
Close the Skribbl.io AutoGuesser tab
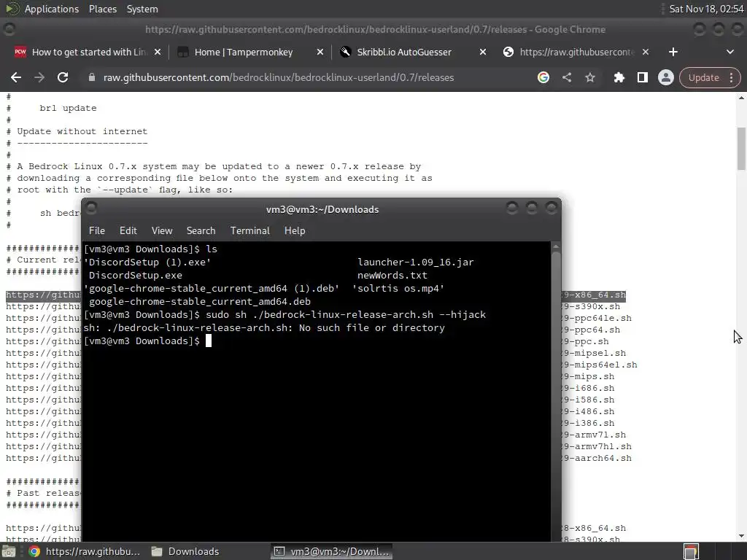(x=483, y=52)
